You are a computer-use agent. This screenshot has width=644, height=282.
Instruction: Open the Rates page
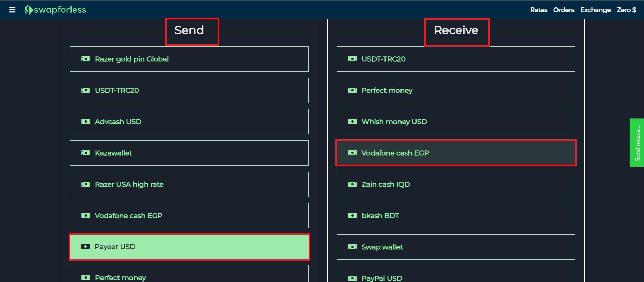coord(538,10)
